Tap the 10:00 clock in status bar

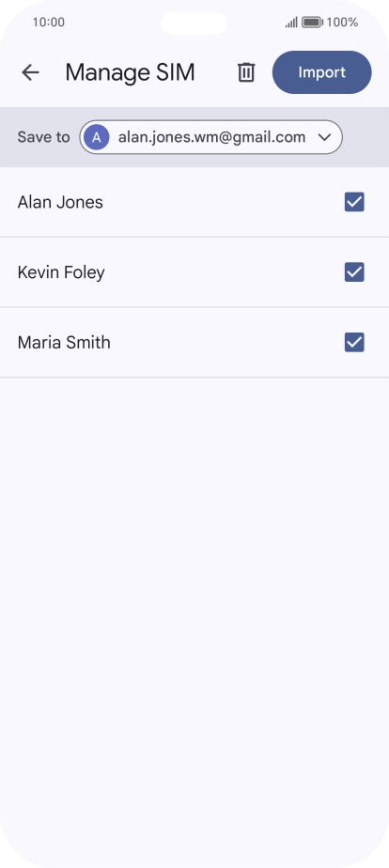pos(49,23)
